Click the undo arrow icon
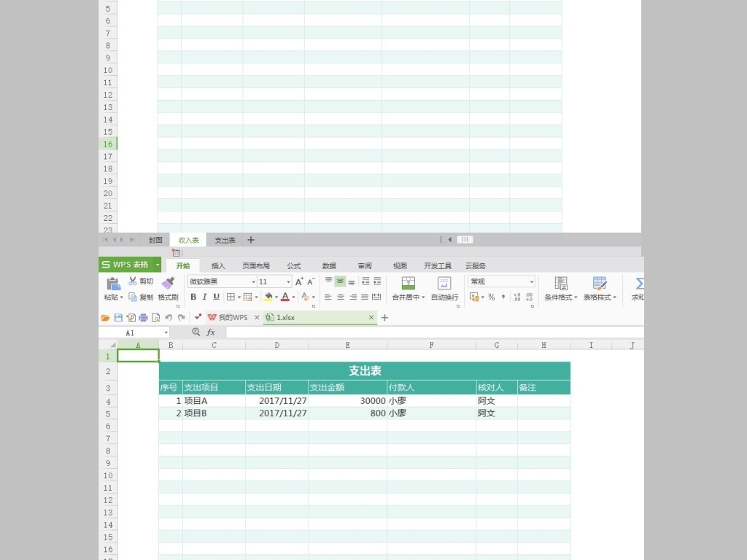Screen dimensions: 747x560 point(169,318)
